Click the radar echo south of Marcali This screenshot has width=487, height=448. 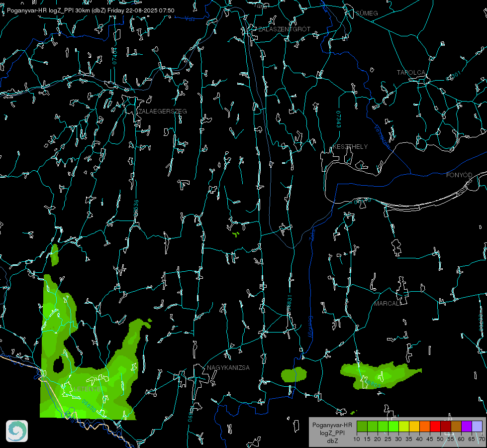click(380, 375)
